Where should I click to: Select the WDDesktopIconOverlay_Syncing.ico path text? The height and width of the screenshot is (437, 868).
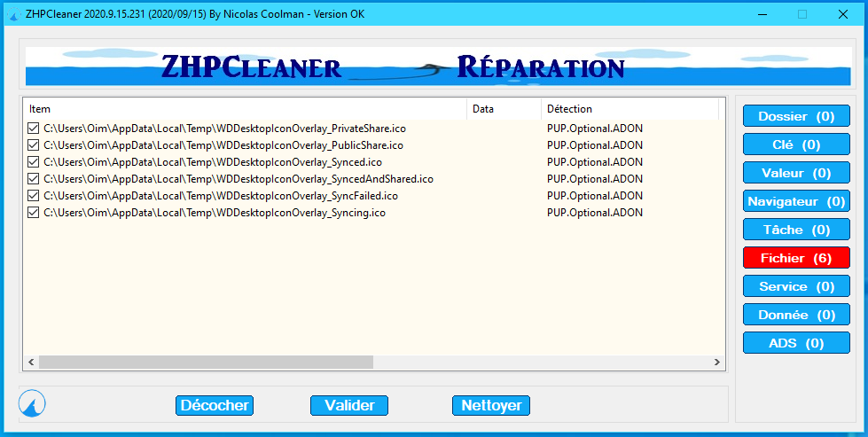215,213
